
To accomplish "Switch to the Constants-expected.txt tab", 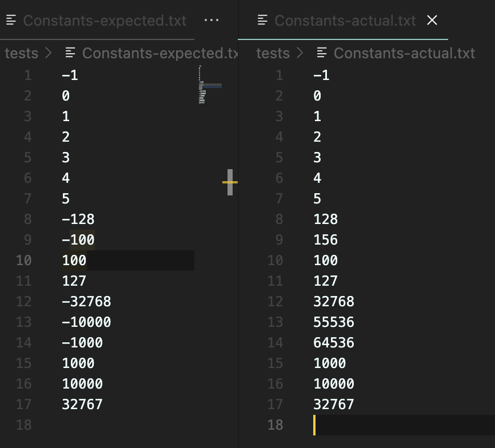I will click(104, 21).
